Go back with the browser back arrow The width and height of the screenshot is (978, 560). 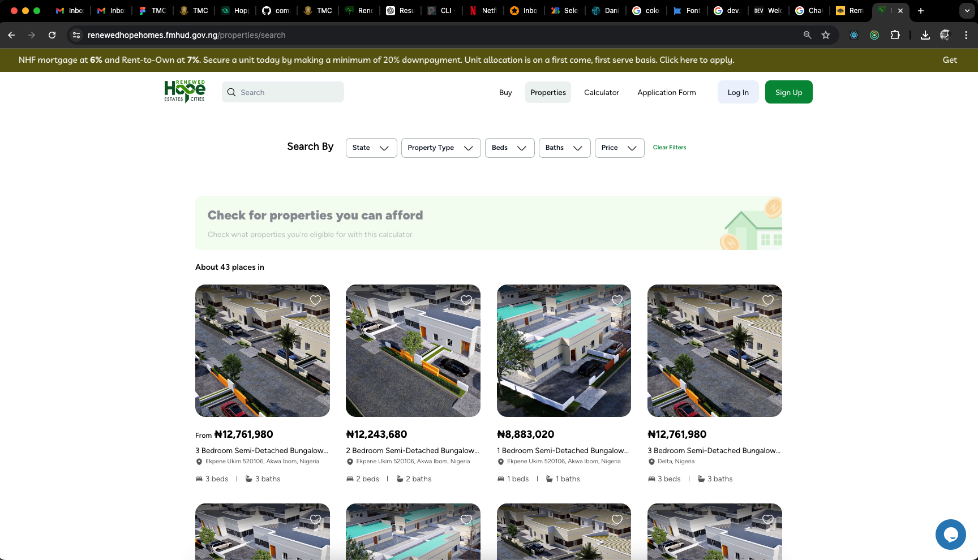[11, 35]
